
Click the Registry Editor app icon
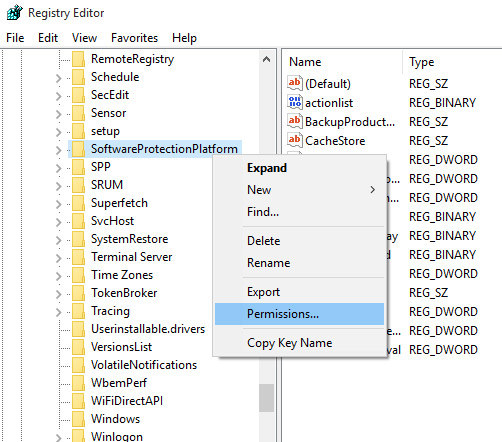pos(15,13)
